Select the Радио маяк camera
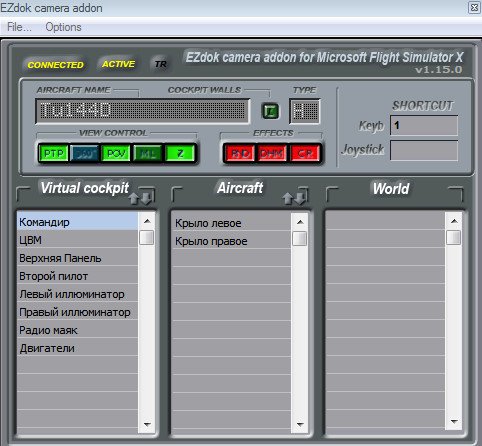Screen dimensions: 482x446 pos(77,330)
